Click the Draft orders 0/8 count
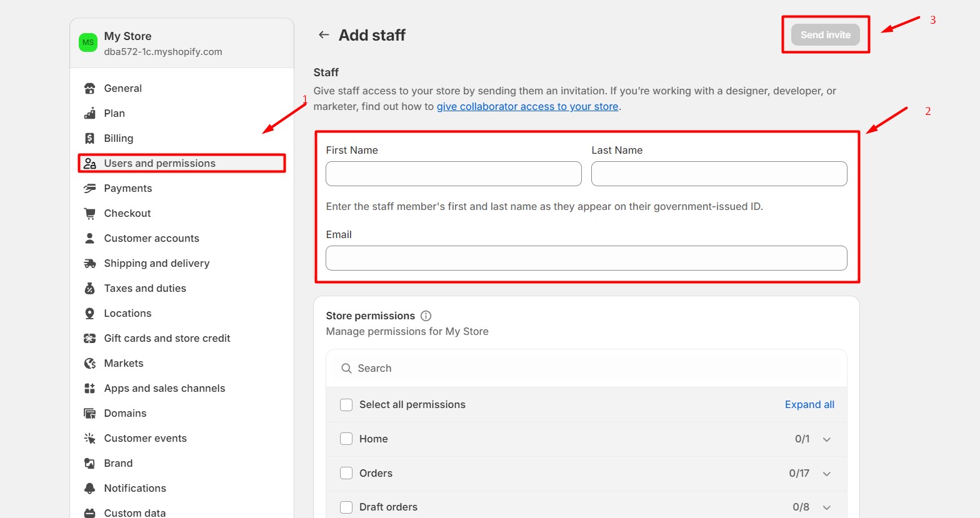The height and width of the screenshot is (518, 980). click(801, 507)
